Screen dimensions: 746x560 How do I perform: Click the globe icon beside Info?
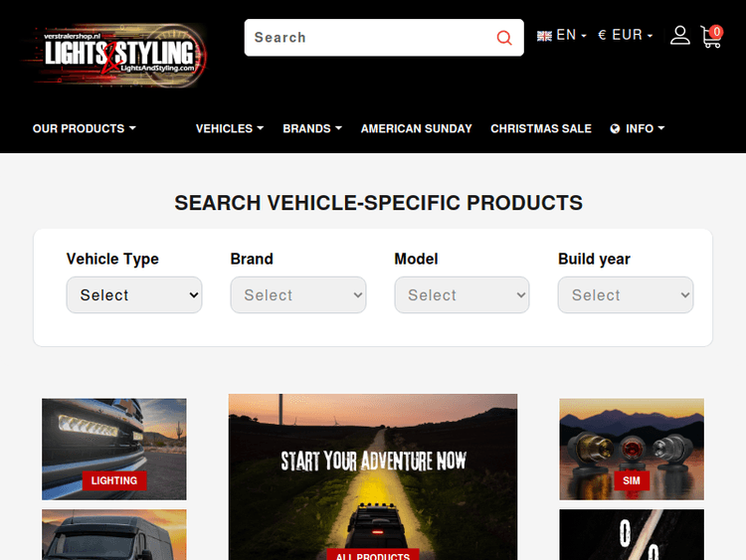615,129
